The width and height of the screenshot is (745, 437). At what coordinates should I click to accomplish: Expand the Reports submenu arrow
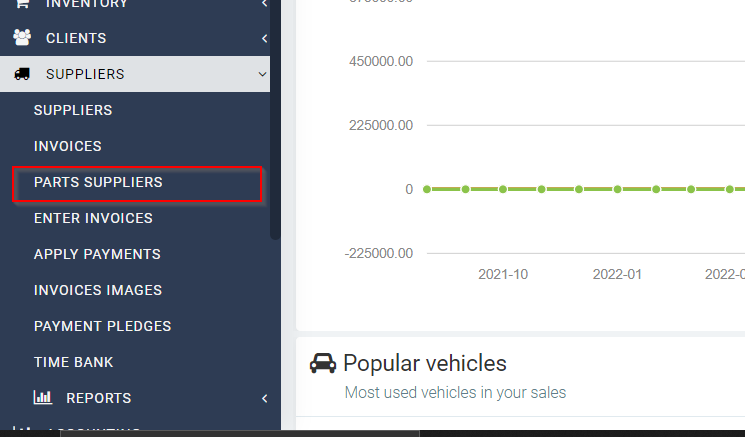(x=264, y=398)
